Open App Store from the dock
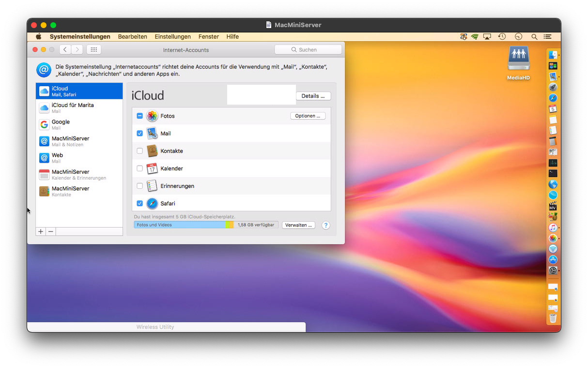The width and height of the screenshot is (588, 368). tap(553, 260)
